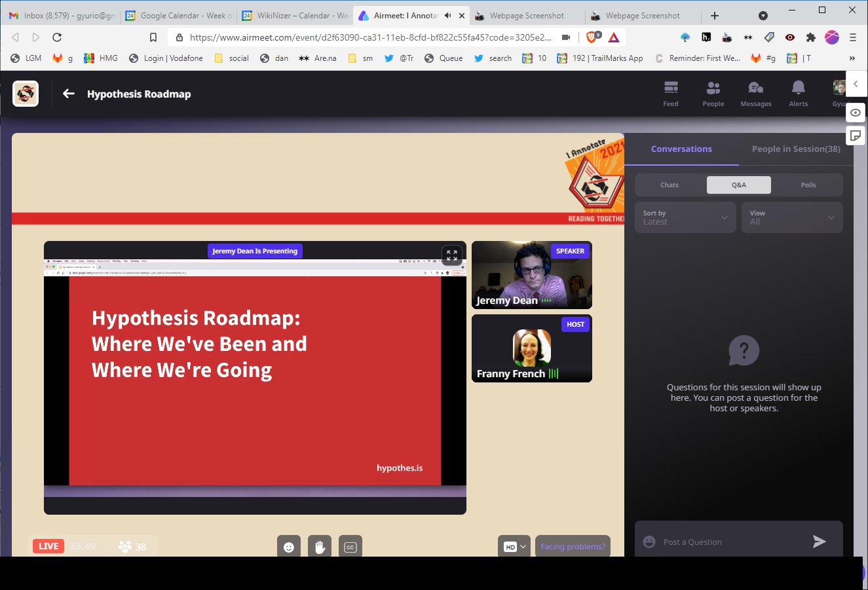Screen dimensions: 868x590
Task: Open the HD video quality dropdown
Action: click(515, 547)
